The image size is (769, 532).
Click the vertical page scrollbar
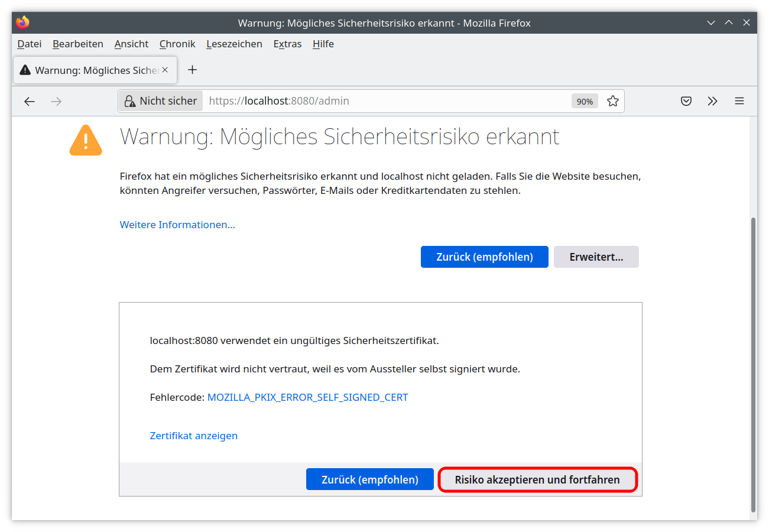click(x=753, y=364)
